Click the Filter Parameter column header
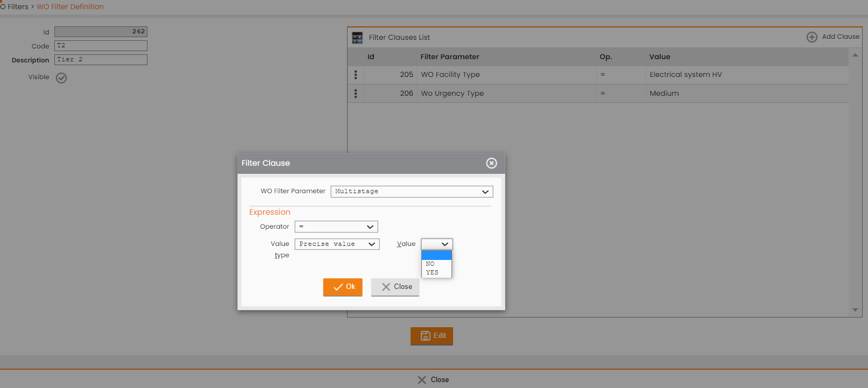 pos(450,57)
